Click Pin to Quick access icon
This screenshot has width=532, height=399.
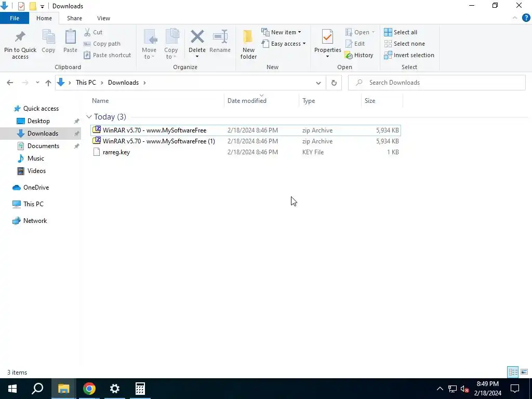20,37
